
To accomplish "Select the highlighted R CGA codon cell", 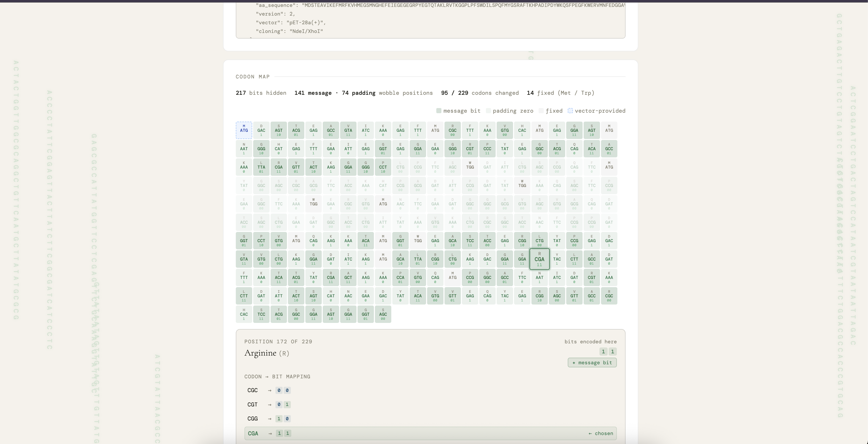I will point(539,259).
